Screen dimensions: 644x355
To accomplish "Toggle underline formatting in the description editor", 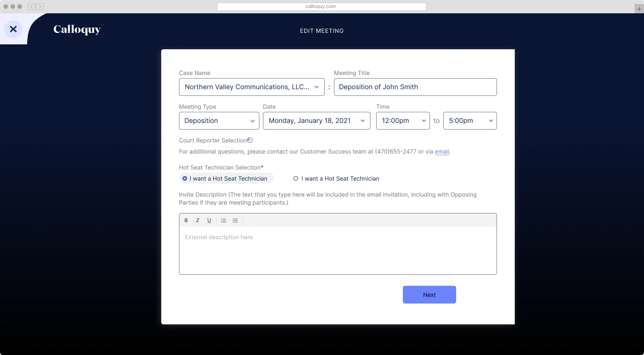I will point(209,221).
